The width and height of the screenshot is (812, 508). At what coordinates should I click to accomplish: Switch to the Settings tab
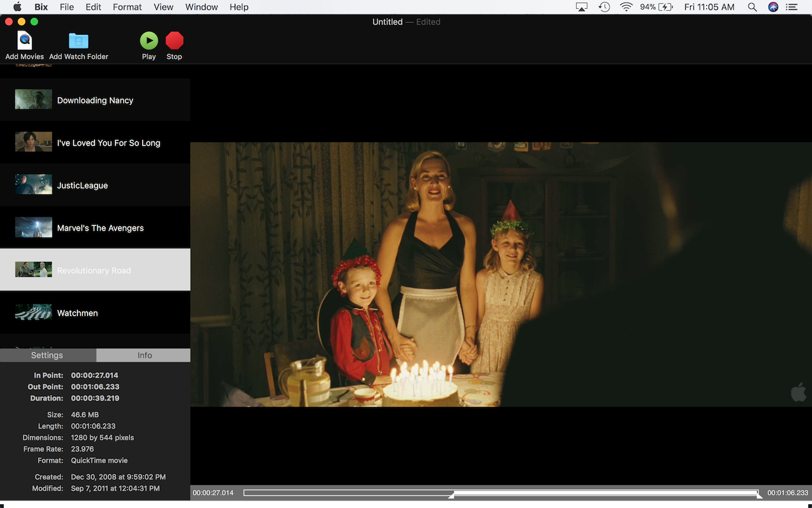[x=48, y=355]
